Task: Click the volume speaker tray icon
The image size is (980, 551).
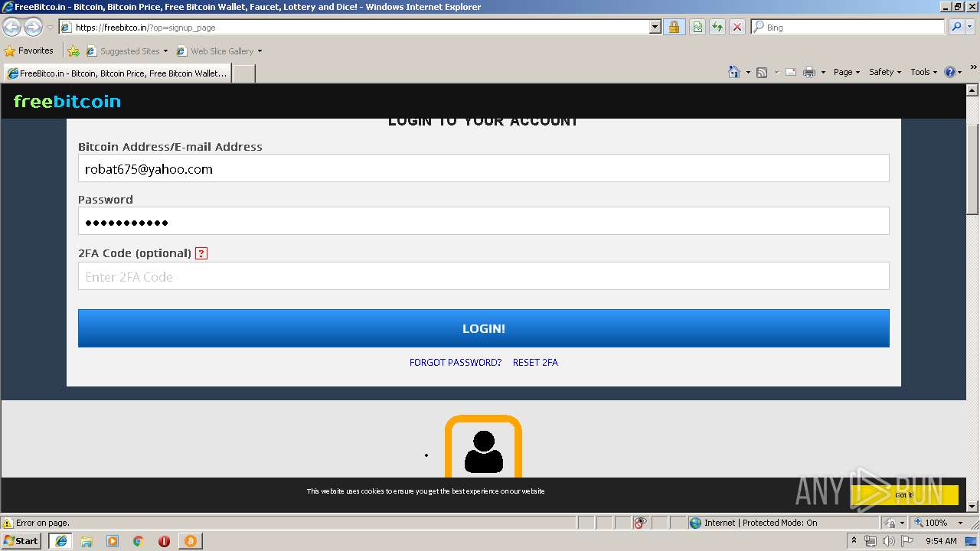Action: click(x=888, y=541)
